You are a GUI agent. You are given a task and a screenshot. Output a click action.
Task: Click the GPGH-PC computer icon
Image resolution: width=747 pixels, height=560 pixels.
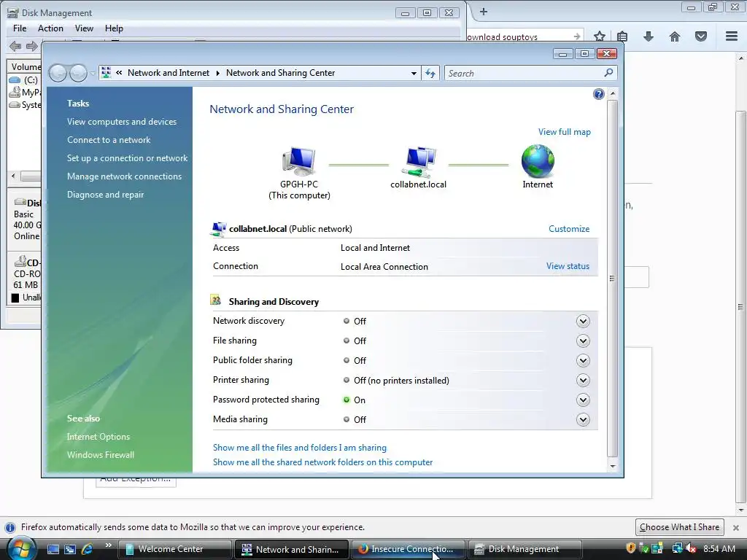pos(298,161)
